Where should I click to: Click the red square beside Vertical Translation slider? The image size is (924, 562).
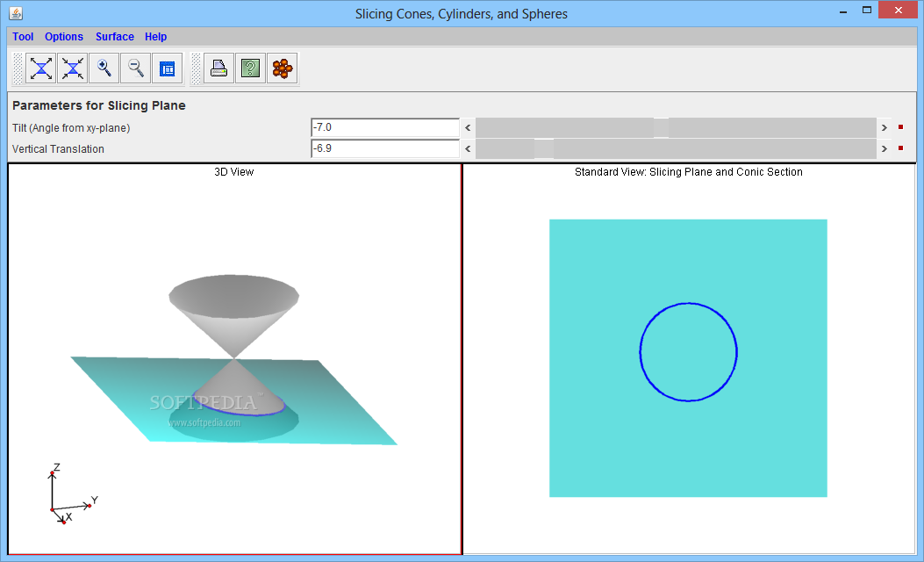(x=900, y=148)
